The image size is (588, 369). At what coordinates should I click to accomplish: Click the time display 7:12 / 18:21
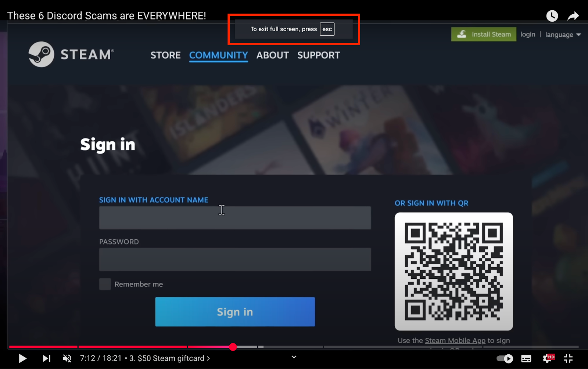(101, 358)
